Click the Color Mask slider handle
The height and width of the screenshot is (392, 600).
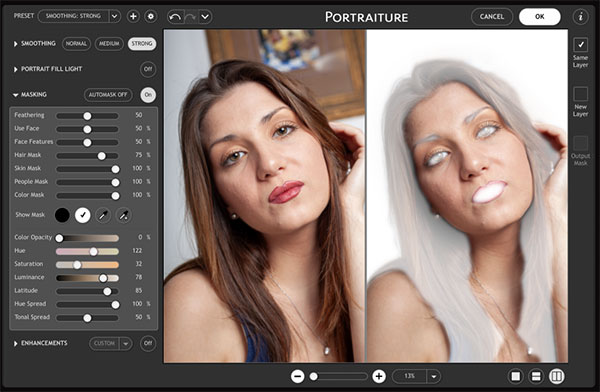[x=115, y=196]
